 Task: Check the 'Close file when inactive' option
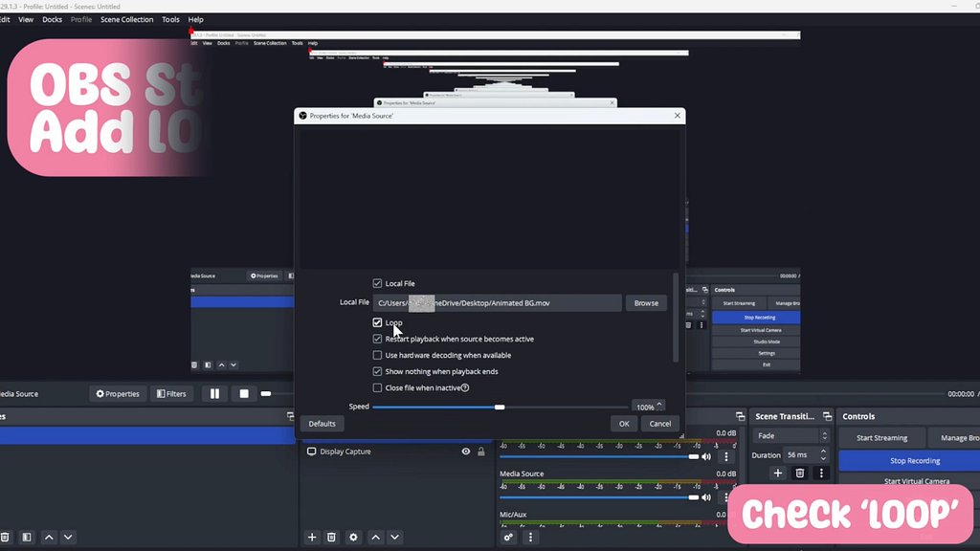click(x=378, y=387)
